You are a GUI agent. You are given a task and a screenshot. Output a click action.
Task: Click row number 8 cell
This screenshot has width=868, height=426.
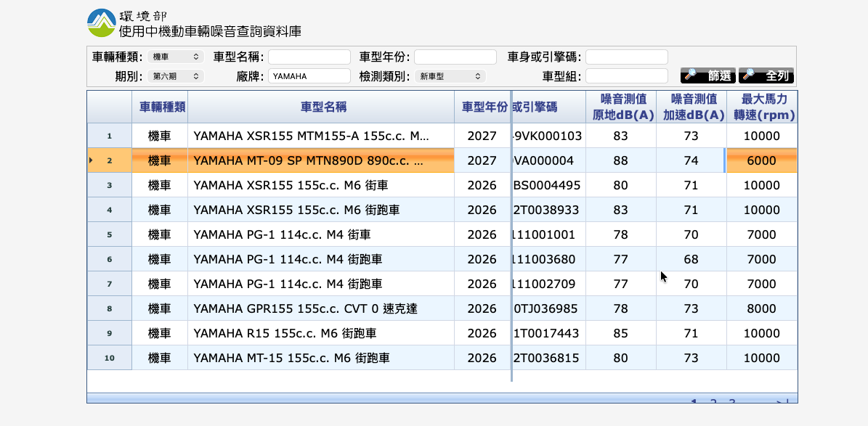pyautogui.click(x=110, y=308)
